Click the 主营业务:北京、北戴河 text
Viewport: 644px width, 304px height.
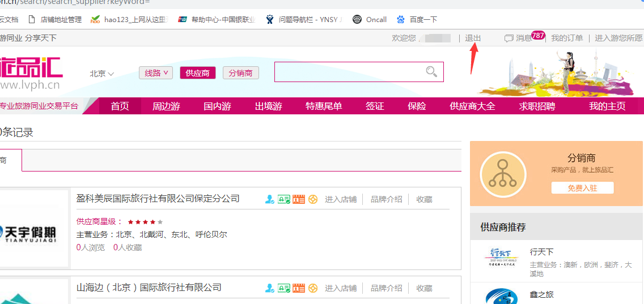151,235
